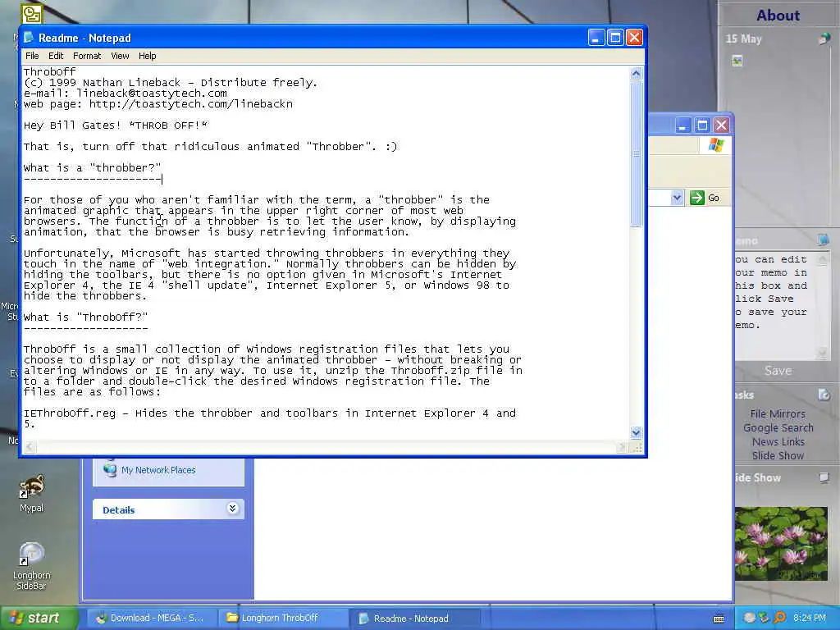Click the water lilies slideshow thumbnail
840x630 pixels.
click(780, 544)
